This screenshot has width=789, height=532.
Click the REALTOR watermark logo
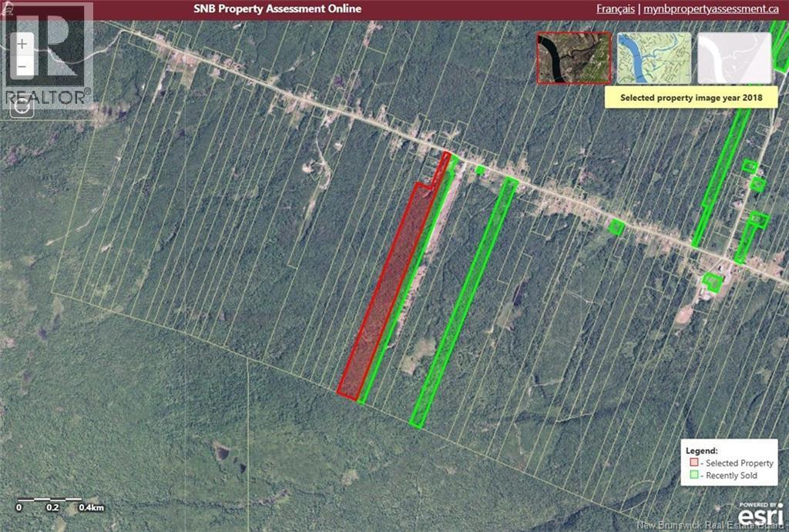46,54
